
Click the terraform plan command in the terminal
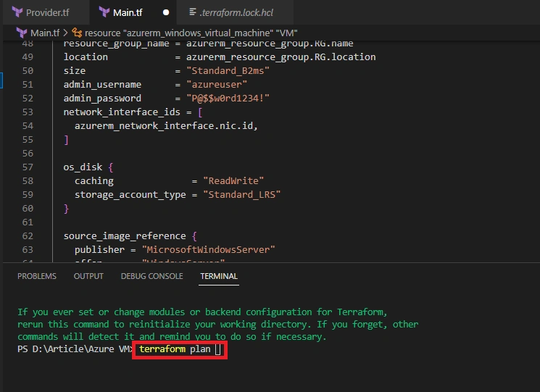(175, 349)
